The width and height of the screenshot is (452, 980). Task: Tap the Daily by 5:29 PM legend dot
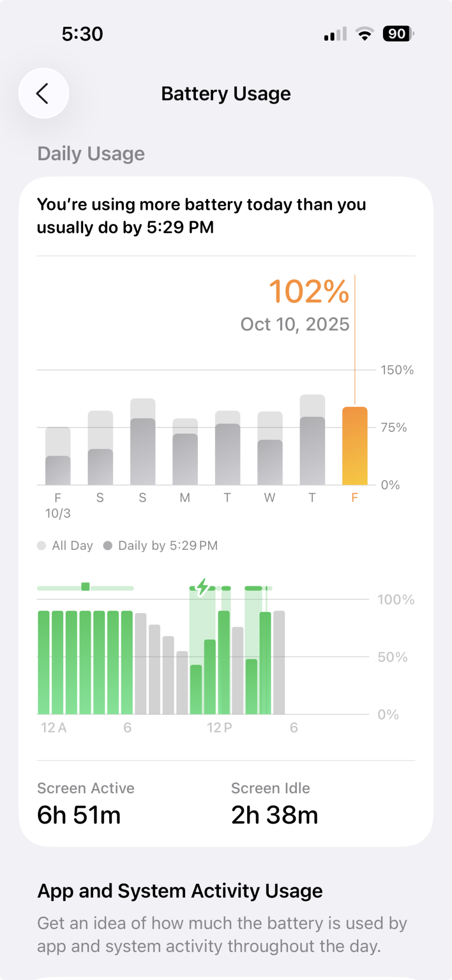point(108,545)
